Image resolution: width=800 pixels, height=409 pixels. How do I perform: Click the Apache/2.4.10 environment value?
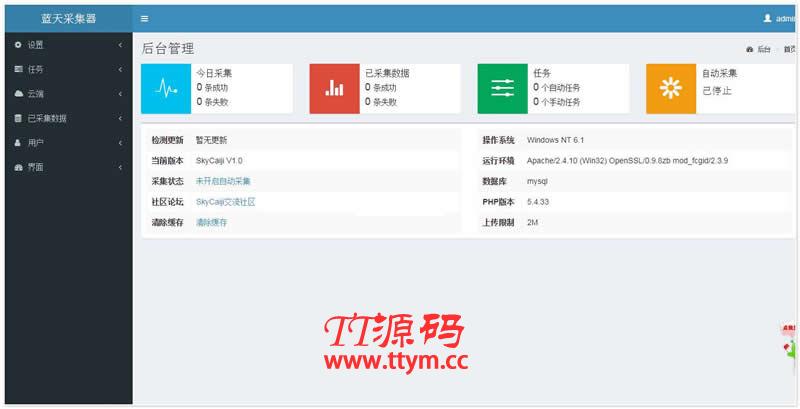click(627, 161)
